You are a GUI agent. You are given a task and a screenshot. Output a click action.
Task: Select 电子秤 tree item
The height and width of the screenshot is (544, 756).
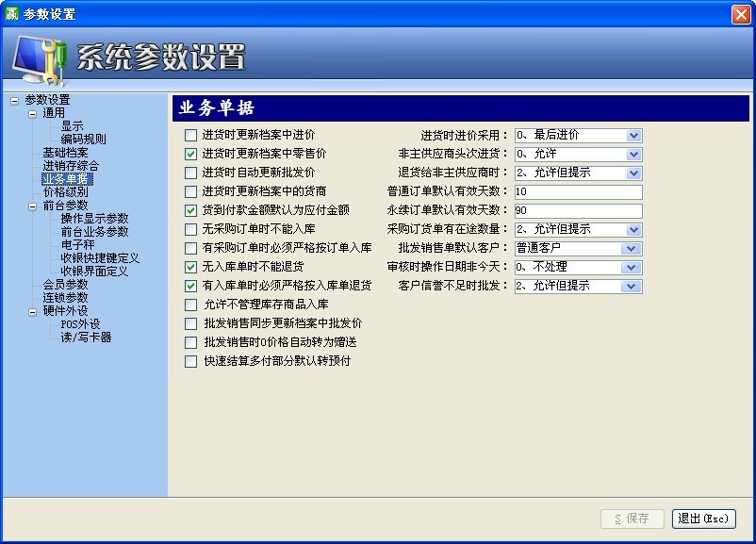tap(77, 245)
